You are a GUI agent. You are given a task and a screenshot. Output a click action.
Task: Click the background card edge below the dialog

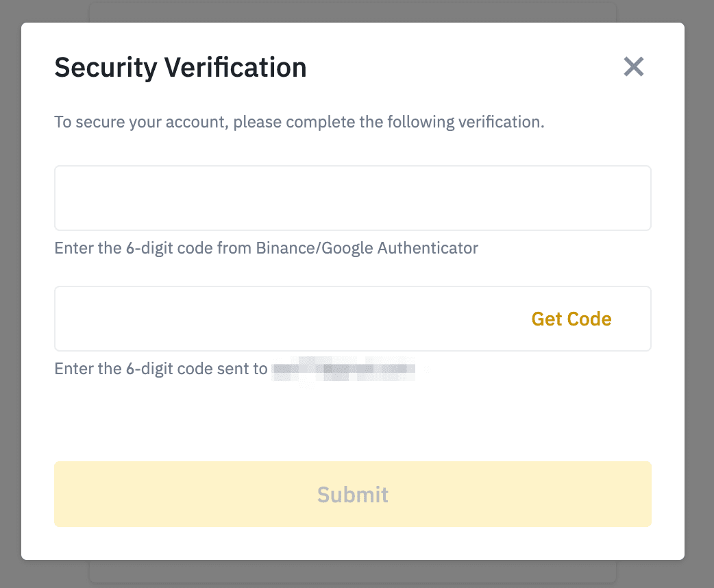[x=352, y=572]
